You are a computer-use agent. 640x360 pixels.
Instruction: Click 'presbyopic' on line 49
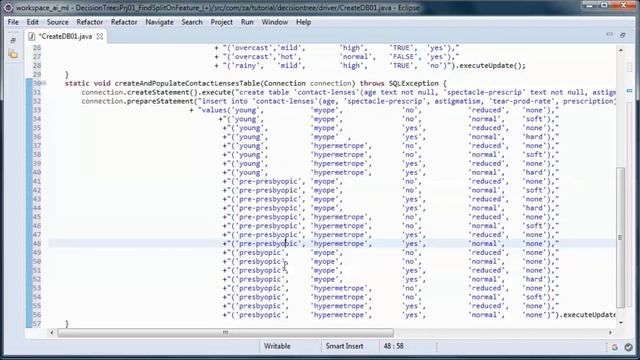click(260, 253)
